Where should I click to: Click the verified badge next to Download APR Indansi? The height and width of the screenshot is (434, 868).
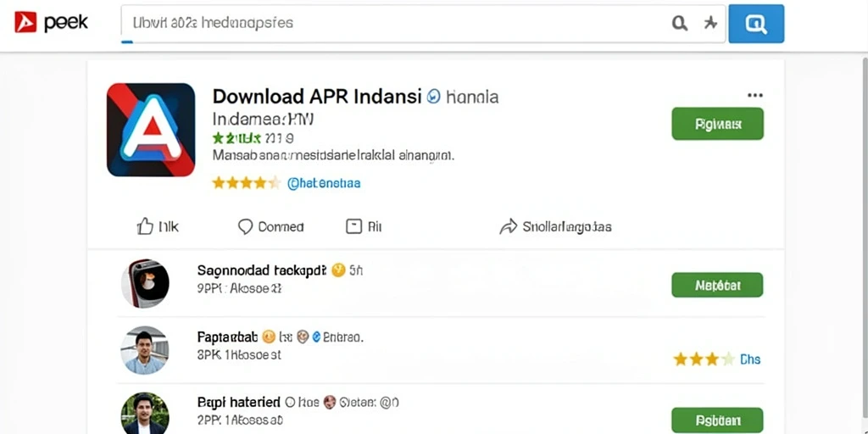(x=434, y=97)
